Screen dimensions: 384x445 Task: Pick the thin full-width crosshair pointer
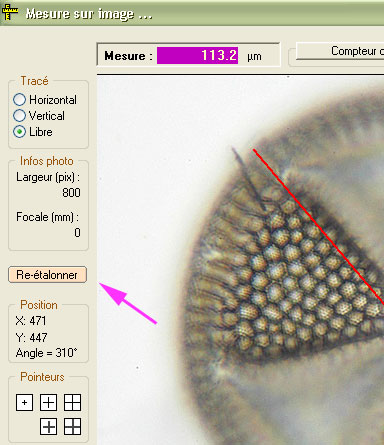point(72,402)
